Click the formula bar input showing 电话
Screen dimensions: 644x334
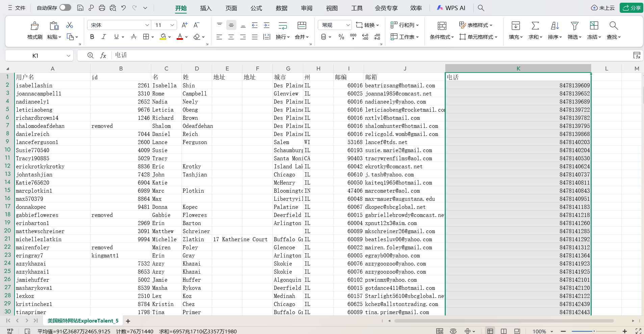371,55
